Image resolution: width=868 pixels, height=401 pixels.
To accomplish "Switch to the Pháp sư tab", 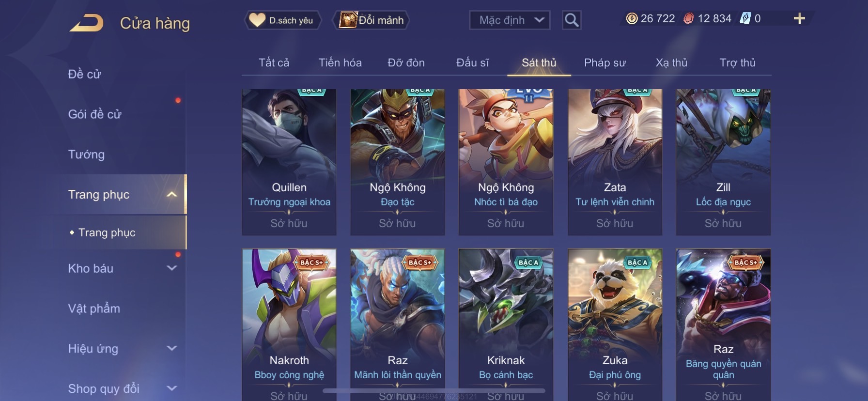I will point(605,62).
